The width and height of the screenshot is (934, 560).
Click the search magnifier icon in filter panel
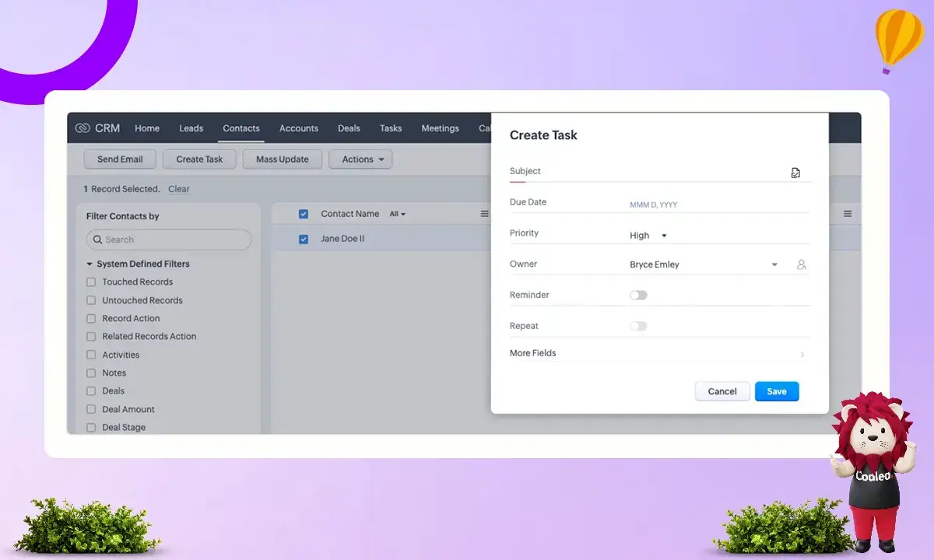(97, 240)
